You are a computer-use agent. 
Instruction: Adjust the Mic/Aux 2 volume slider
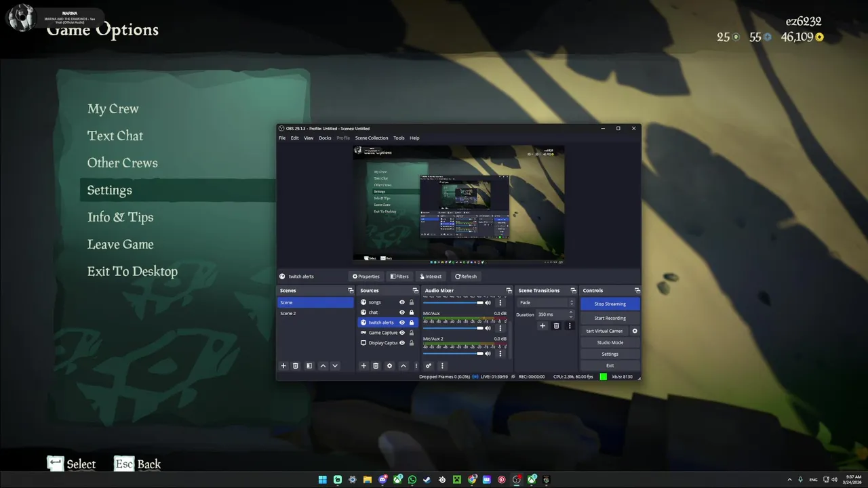point(452,353)
